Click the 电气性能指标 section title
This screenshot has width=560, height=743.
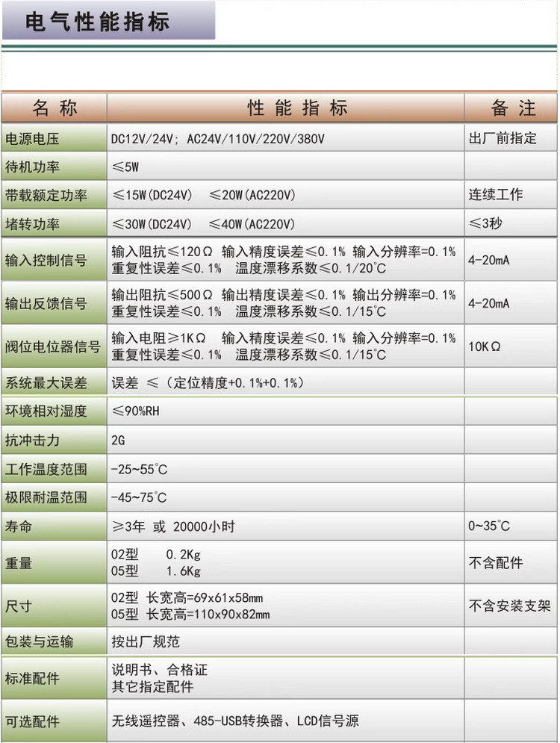[98, 21]
